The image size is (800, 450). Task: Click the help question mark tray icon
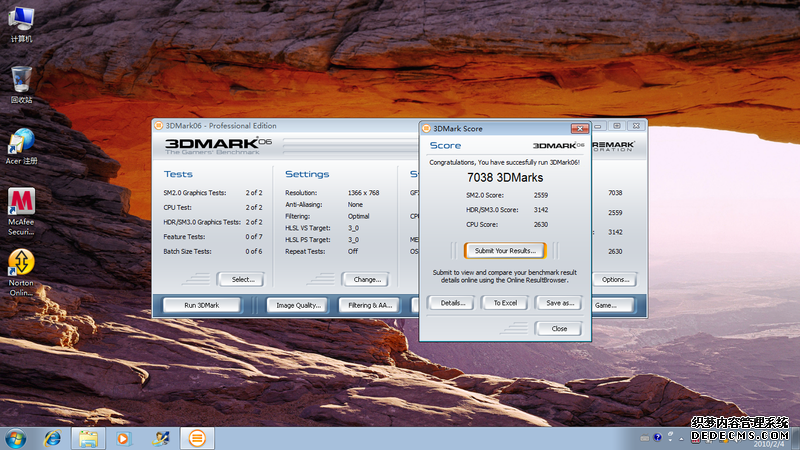(658, 437)
